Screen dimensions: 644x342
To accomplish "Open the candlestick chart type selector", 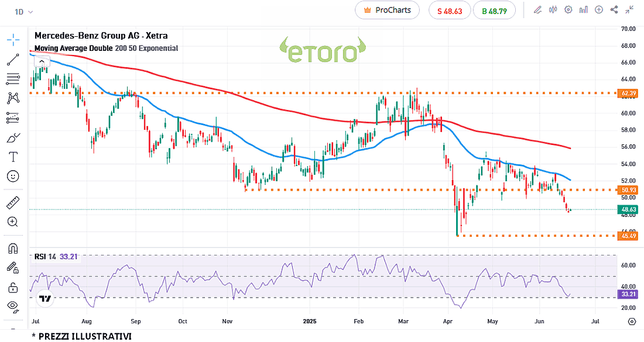I will pyautogui.click(x=553, y=10).
